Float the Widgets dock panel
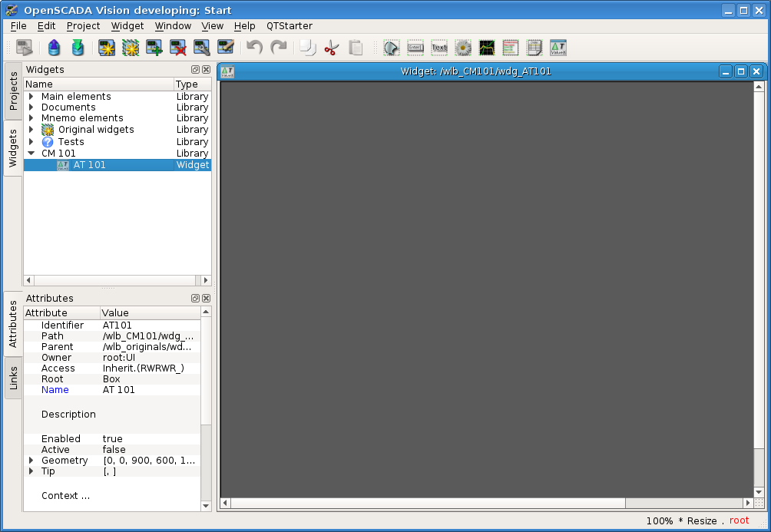771x532 pixels. 195,69
